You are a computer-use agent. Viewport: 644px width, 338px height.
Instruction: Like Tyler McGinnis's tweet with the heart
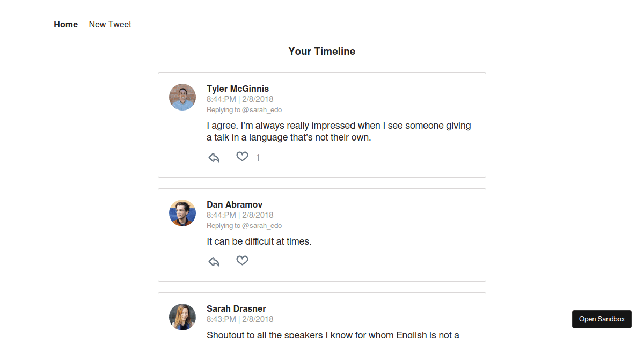(x=243, y=157)
